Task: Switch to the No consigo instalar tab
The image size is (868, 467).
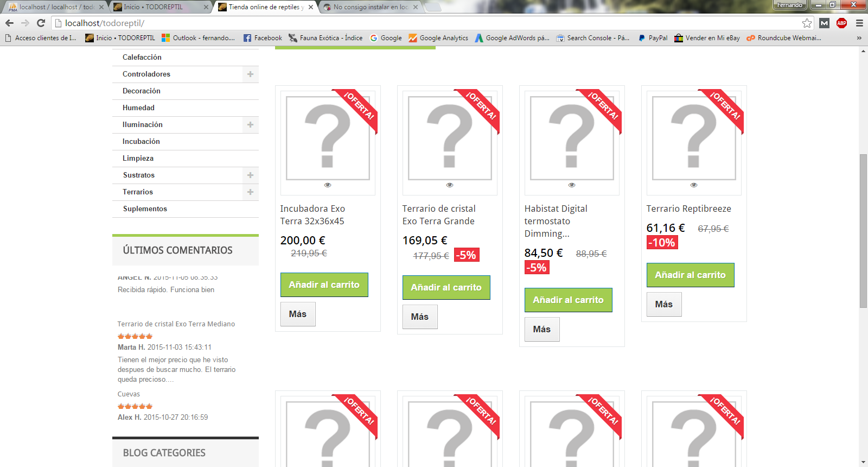Action: point(371,7)
